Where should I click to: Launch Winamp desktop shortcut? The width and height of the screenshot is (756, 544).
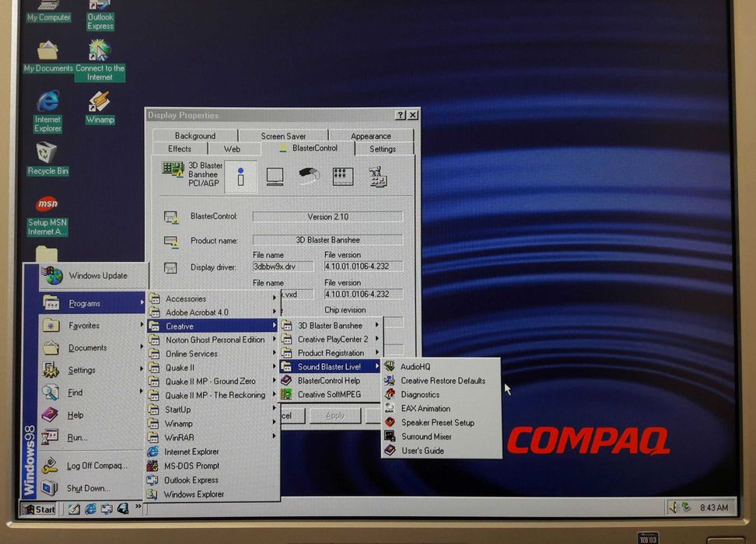(x=100, y=108)
